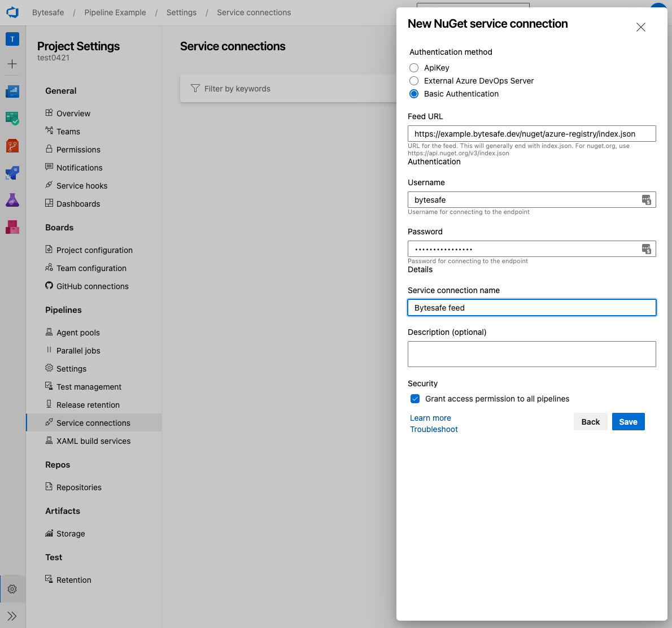Go to Settings breadcrumb
Viewport: 672px width, 628px height.
181,12
